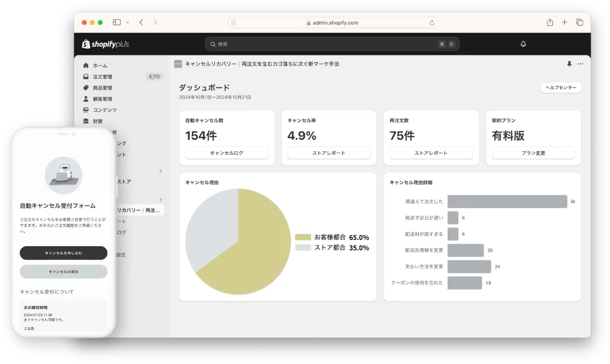
Task: Open 注文管理 in the sidebar
Action: [102, 77]
